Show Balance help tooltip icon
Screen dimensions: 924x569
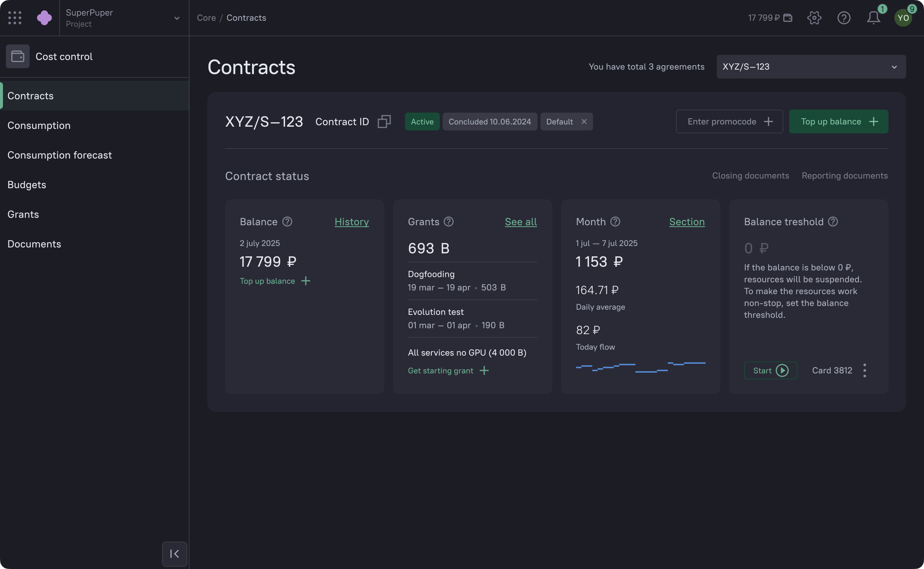[287, 222]
